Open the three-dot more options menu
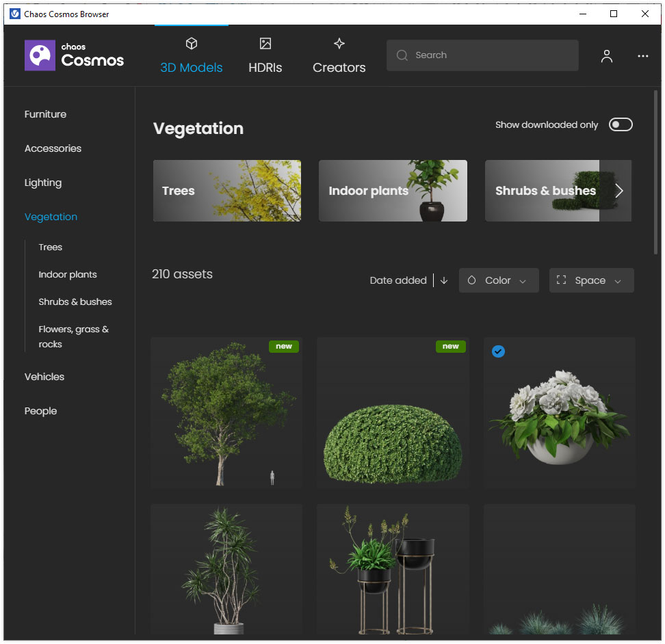Viewport: 665px width, 644px height. [x=643, y=56]
